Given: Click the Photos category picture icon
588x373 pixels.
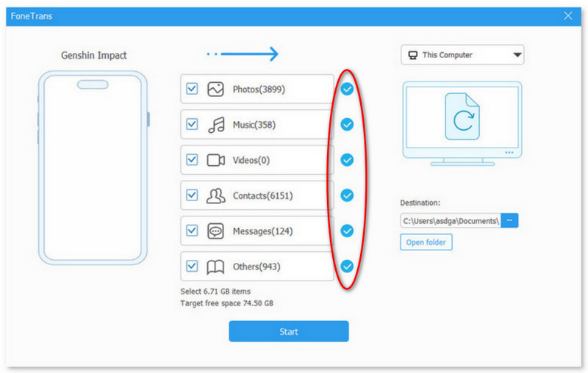Looking at the screenshot, I should (x=215, y=90).
